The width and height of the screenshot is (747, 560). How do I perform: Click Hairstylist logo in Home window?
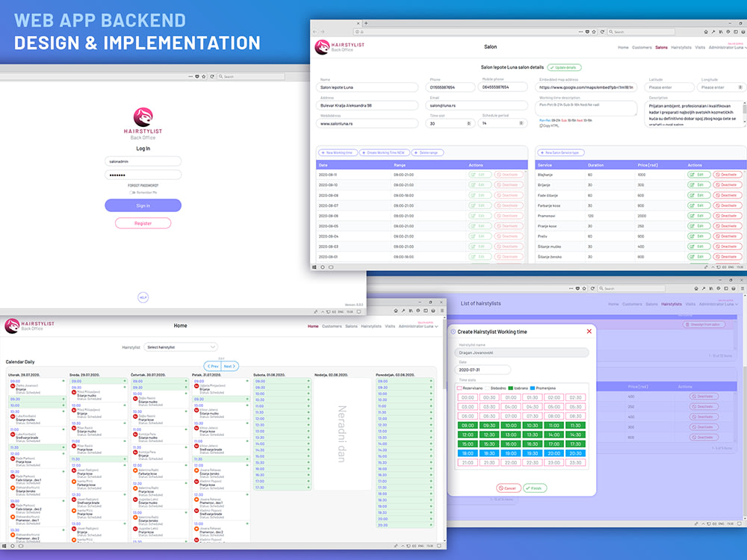(30, 326)
